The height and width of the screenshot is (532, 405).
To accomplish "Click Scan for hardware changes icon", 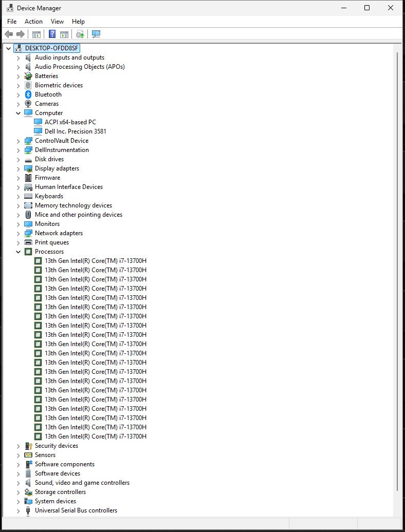I will tap(96, 34).
